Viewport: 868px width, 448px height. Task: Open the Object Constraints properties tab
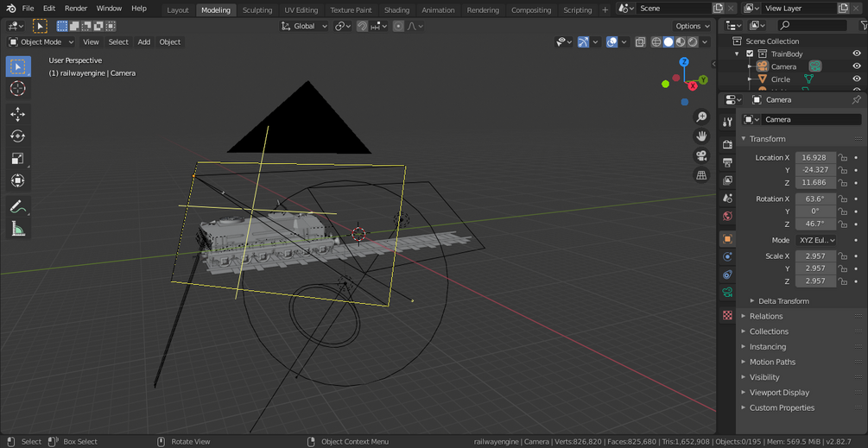(727, 274)
